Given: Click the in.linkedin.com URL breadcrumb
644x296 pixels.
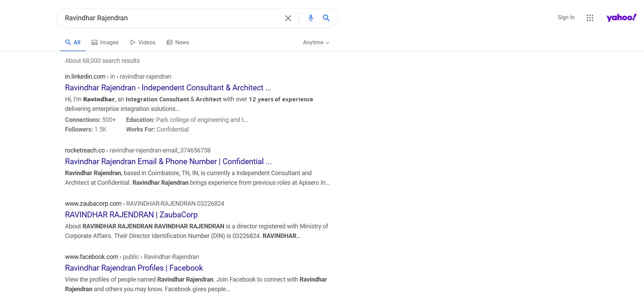Looking at the screenshot, I should pyautogui.click(x=85, y=77).
